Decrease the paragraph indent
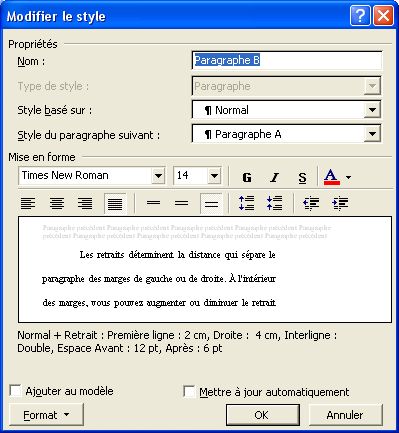 click(311, 203)
